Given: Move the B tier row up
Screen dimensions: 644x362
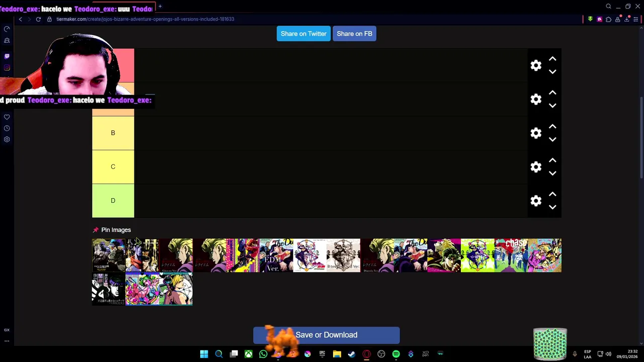Looking at the screenshot, I should (552, 126).
